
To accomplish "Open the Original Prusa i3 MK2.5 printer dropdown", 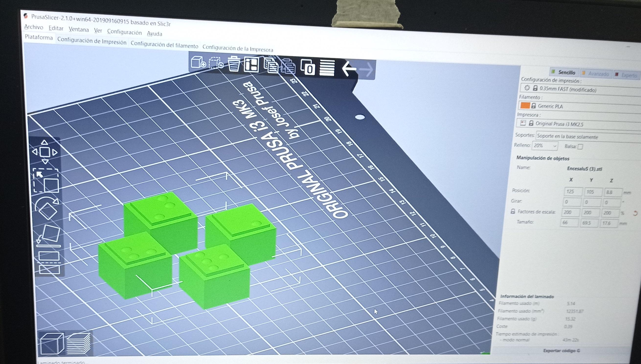I will pyautogui.click(x=578, y=124).
